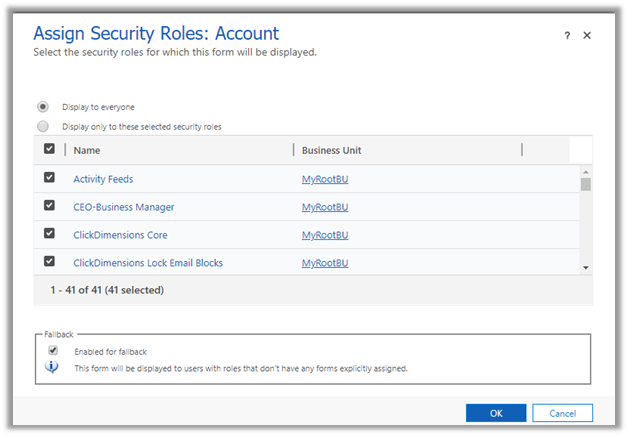Screen dimensions: 628x436
Task: Close the Assign Security Roles dialog
Action: click(587, 35)
